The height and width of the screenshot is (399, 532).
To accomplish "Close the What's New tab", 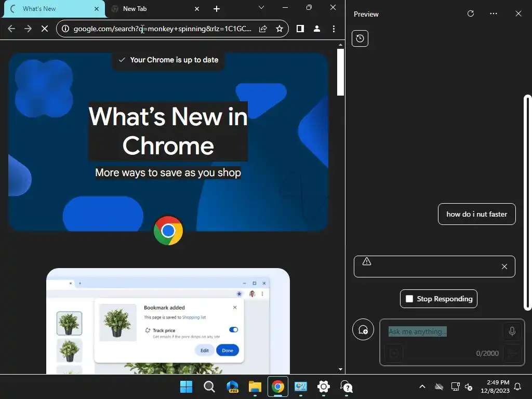I will tap(97, 9).
